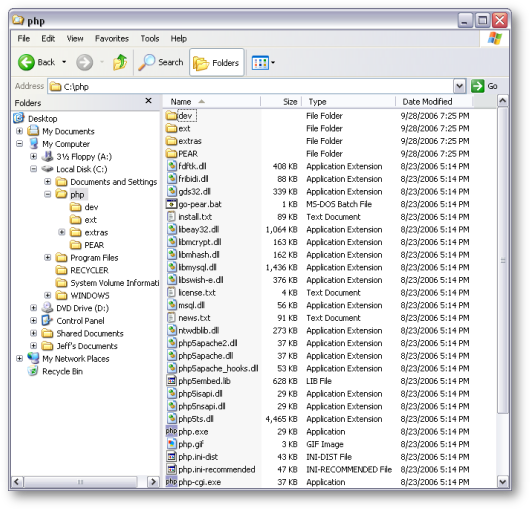Image resolution: width=530 pixels, height=509 pixels.
Task: Select PEAR folder in tree
Action: pos(87,245)
